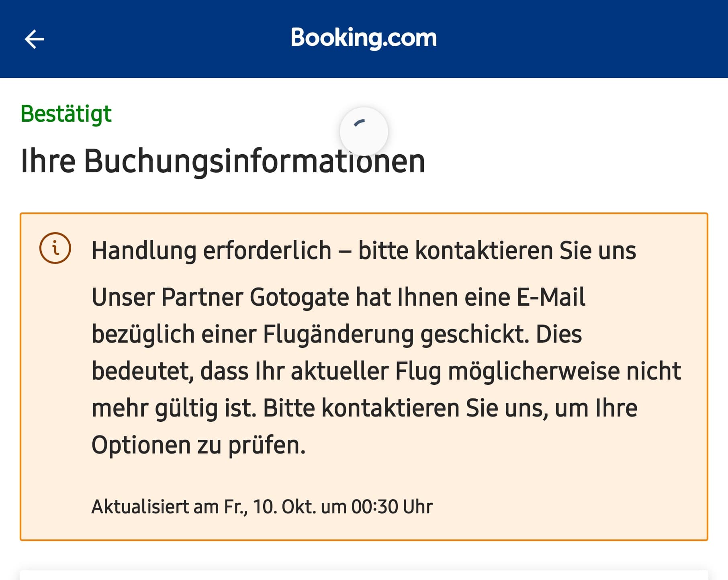Tap the orange info icon in the alert
Image resolution: width=728 pixels, height=580 pixels.
coord(55,248)
